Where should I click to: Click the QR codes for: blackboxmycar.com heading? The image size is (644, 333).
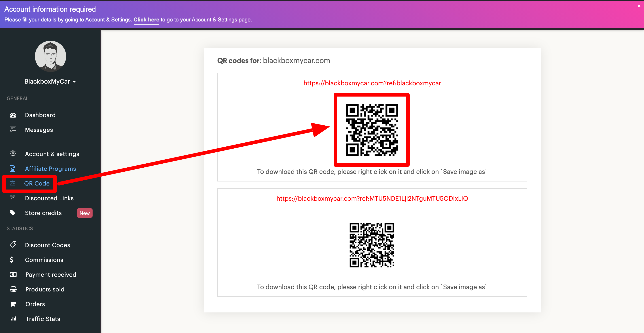click(x=273, y=61)
